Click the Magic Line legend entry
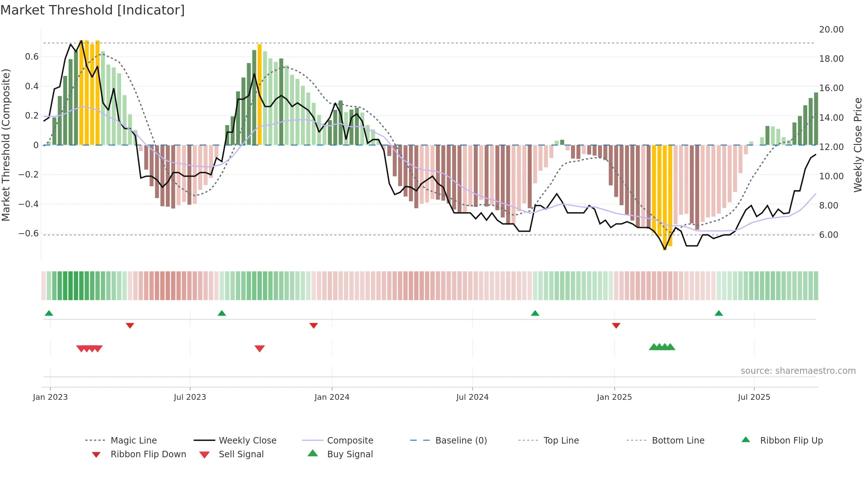Image resolution: width=868 pixels, height=488 pixels. [121, 440]
